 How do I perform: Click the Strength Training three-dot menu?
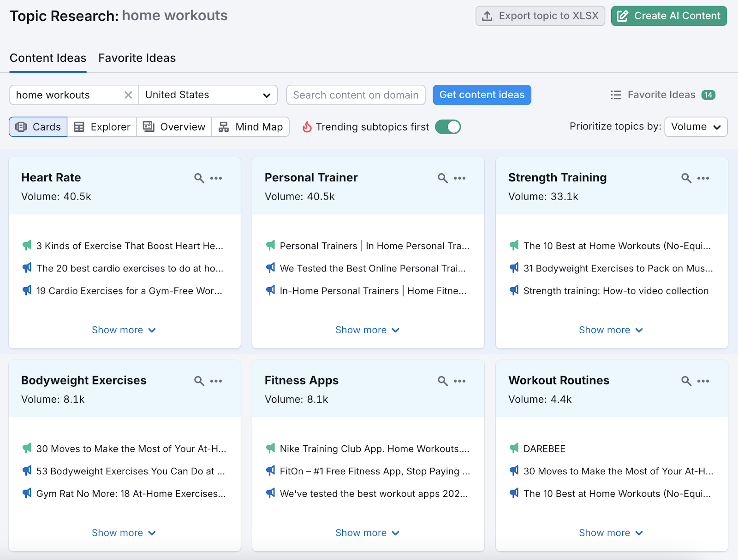tap(703, 178)
